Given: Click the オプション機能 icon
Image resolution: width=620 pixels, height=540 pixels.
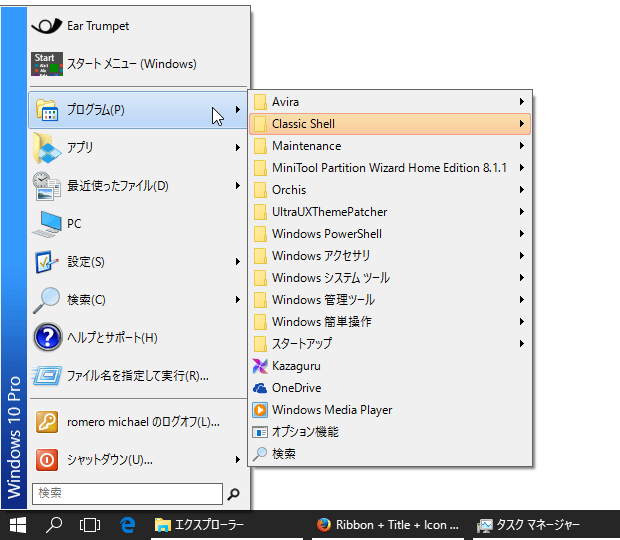Looking at the screenshot, I should tap(260, 432).
